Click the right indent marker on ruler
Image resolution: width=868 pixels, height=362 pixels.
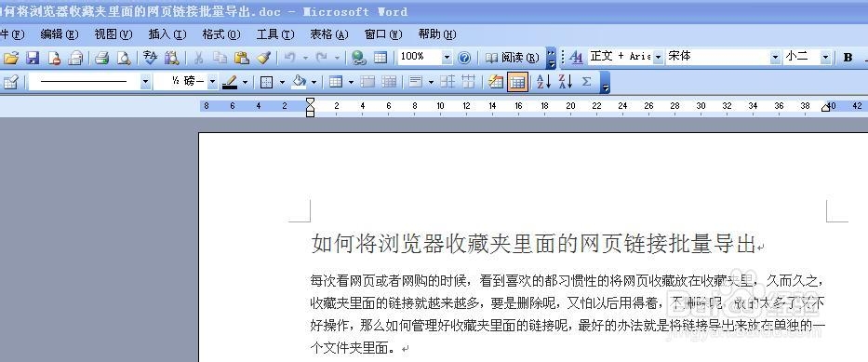tap(826, 107)
